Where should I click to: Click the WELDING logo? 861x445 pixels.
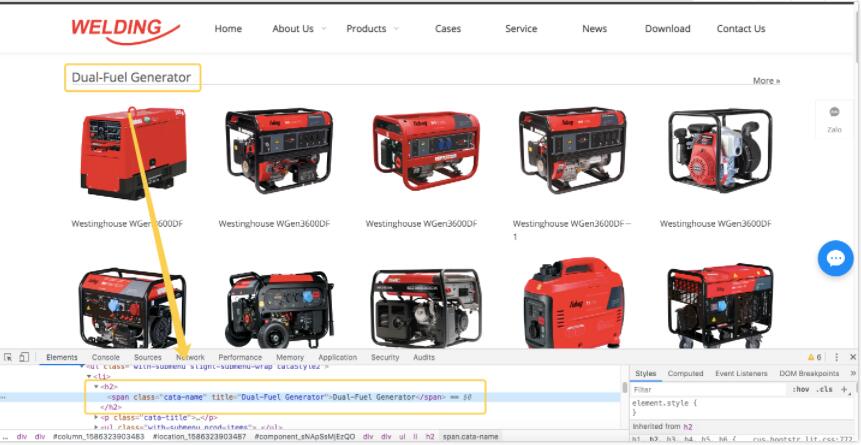(125, 29)
